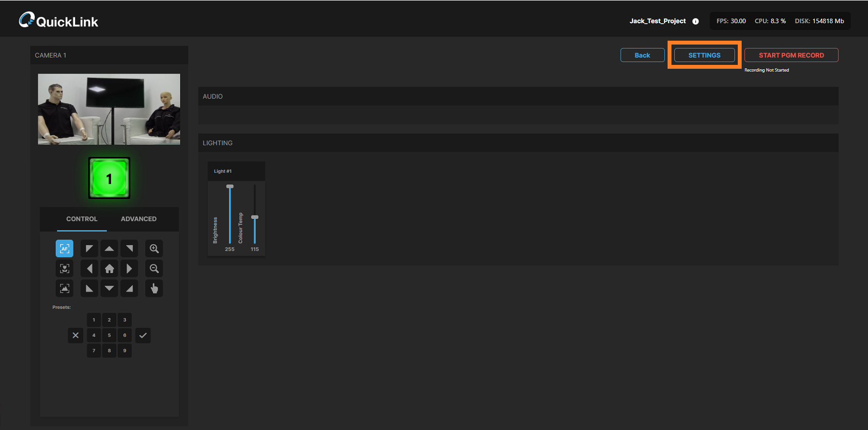Select camera preset 3

click(x=125, y=320)
